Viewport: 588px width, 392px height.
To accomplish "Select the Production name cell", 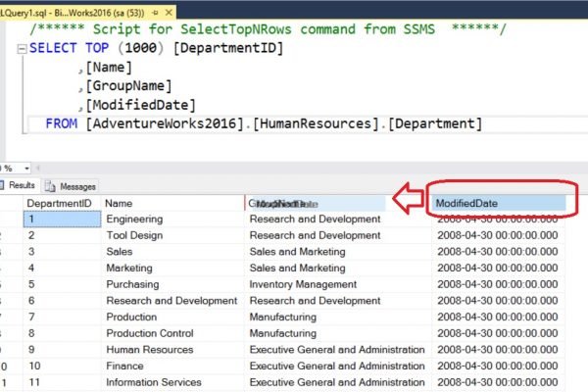I will pos(172,317).
